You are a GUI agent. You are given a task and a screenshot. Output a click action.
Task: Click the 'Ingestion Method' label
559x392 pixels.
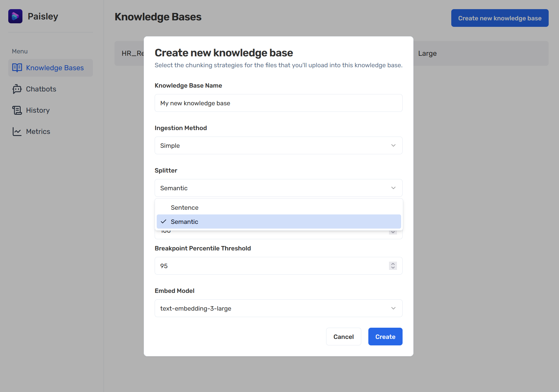tap(181, 128)
